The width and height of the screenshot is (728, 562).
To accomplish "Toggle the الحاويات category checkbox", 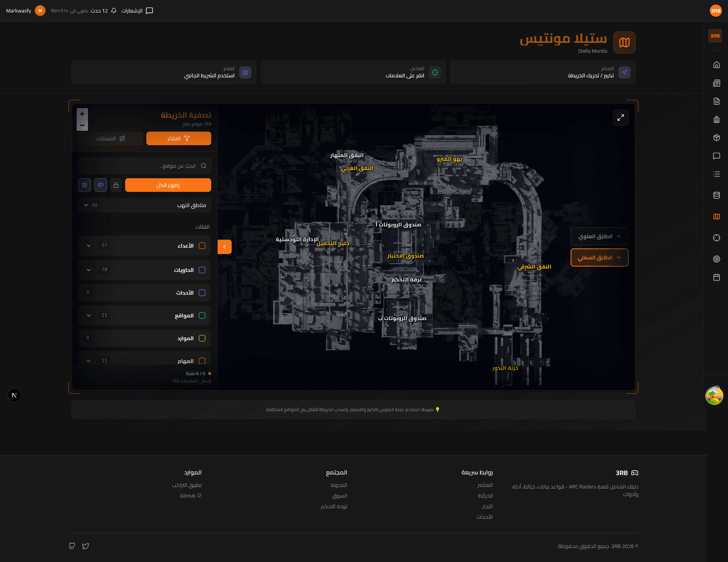I will (202, 270).
